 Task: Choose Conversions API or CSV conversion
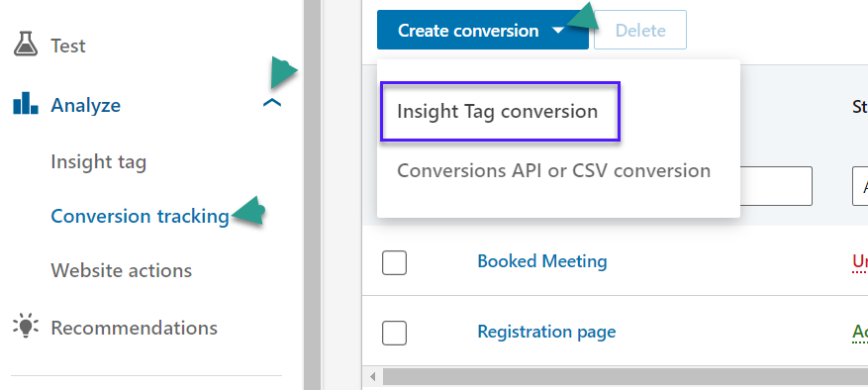[553, 170]
